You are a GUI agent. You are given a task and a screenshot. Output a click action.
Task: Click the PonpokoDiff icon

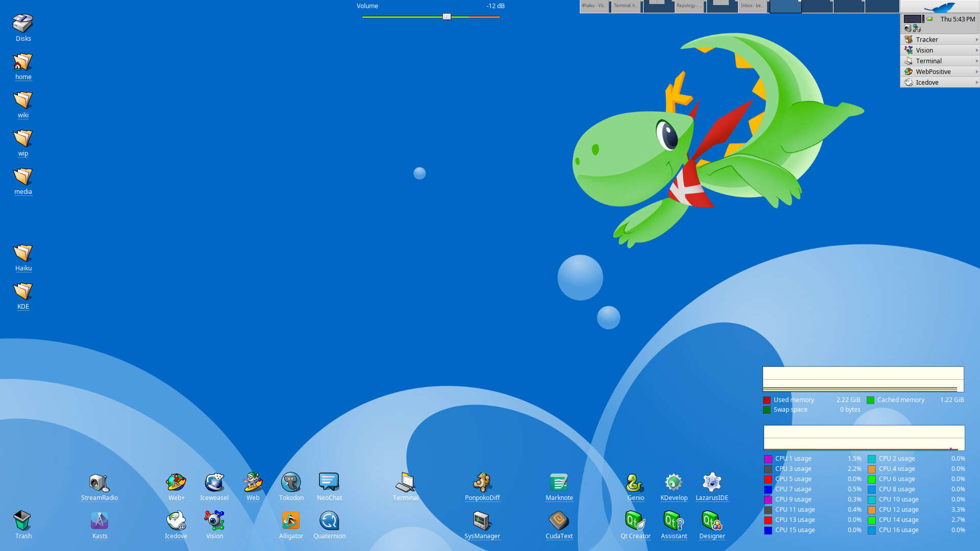482,483
